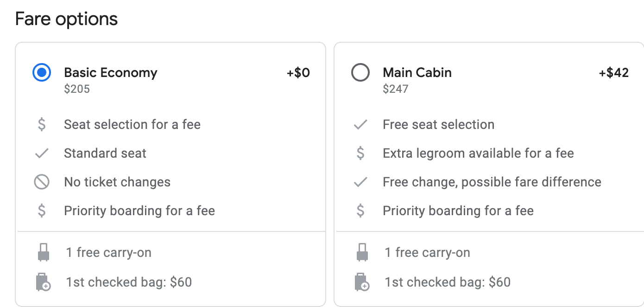The width and height of the screenshot is (644, 307).
Task: Click the dollar icon by Main Cabin Priority boarding
Action: click(360, 211)
